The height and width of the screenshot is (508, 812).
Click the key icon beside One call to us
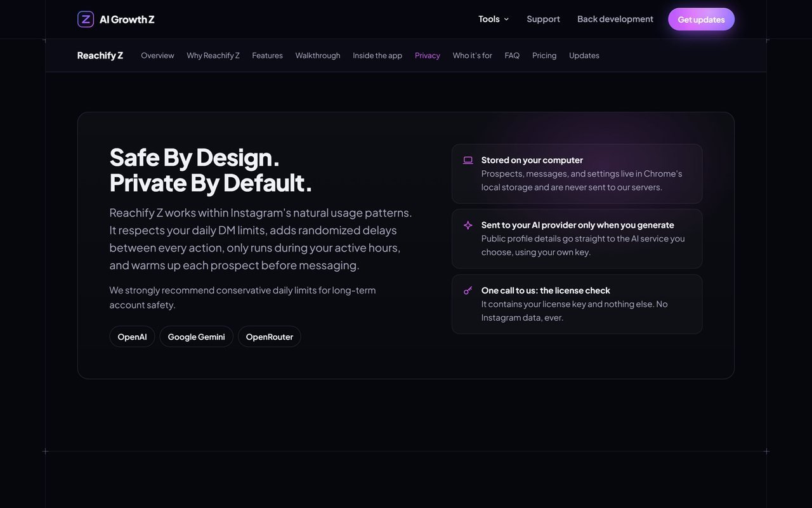(x=468, y=290)
